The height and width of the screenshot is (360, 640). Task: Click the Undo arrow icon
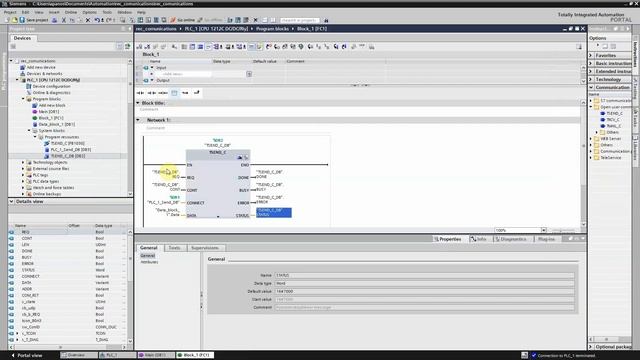(x=97, y=20)
